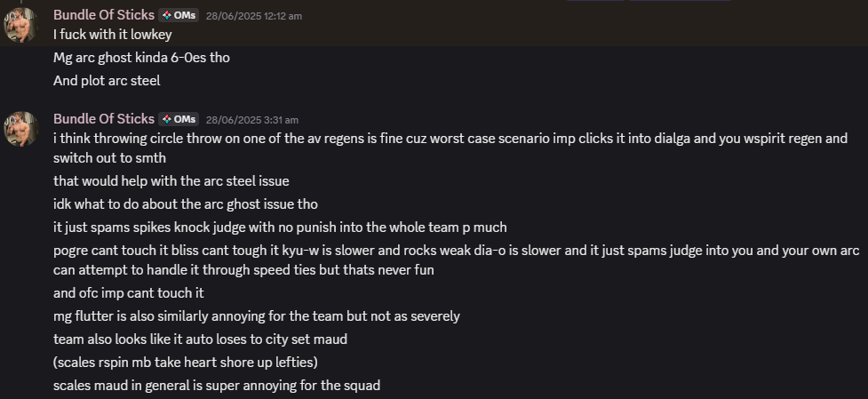Click the avatar on the 3:31 am message

click(21, 130)
